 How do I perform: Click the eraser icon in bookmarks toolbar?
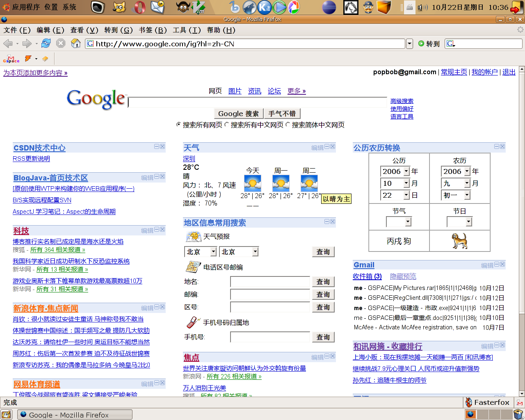[x=45, y=59]
